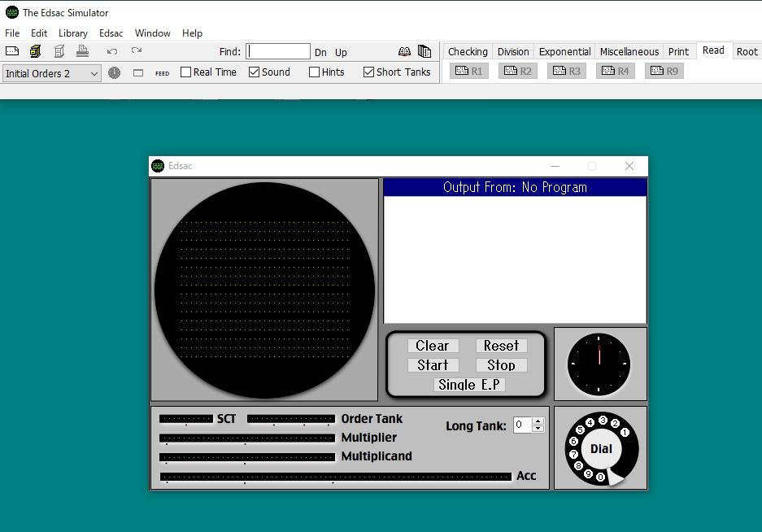Open the Edit menu

[x=39, y=33]
